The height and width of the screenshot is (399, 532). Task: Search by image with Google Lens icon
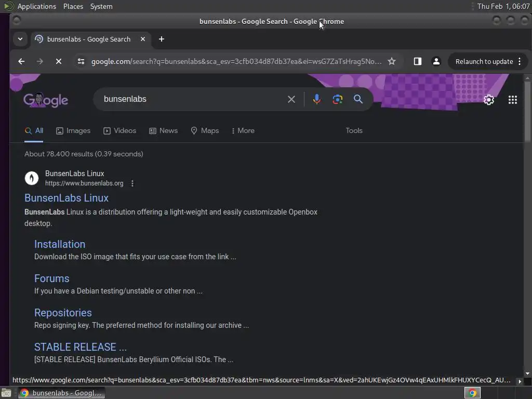pos(337,99)
